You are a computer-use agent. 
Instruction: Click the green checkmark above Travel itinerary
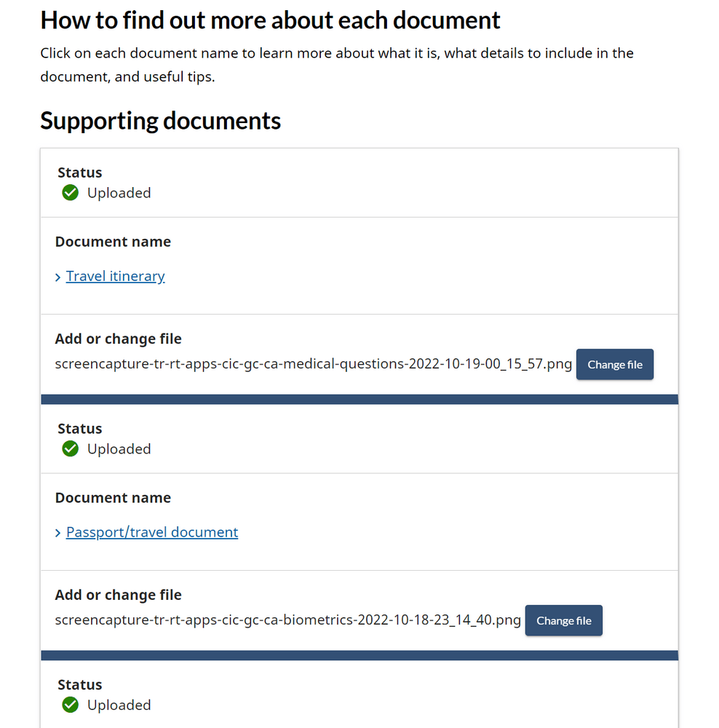[x=71, y=193]
